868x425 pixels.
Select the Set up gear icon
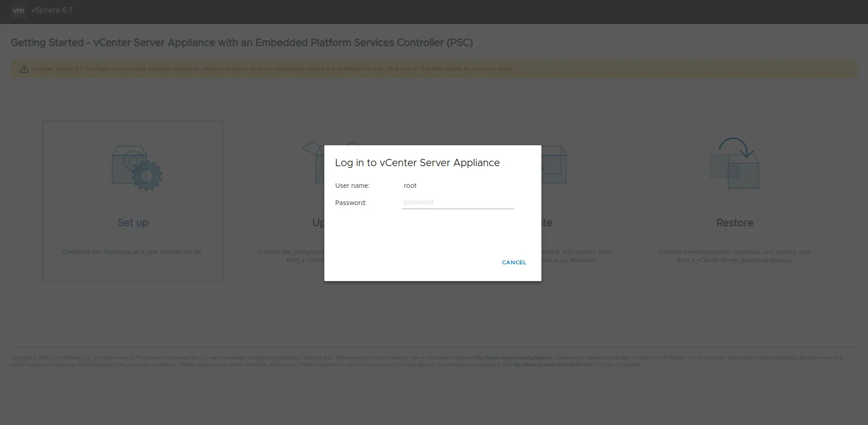pos(137,168)
